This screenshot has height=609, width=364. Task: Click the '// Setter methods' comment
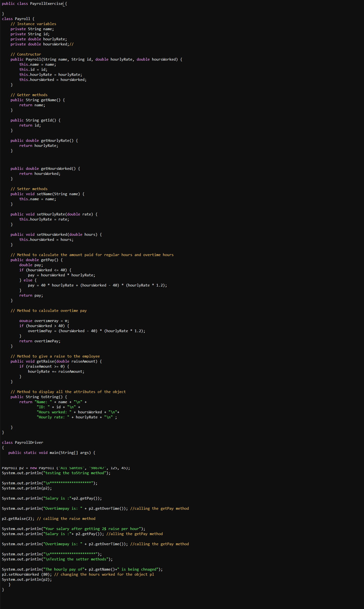(x=29, y=189)
